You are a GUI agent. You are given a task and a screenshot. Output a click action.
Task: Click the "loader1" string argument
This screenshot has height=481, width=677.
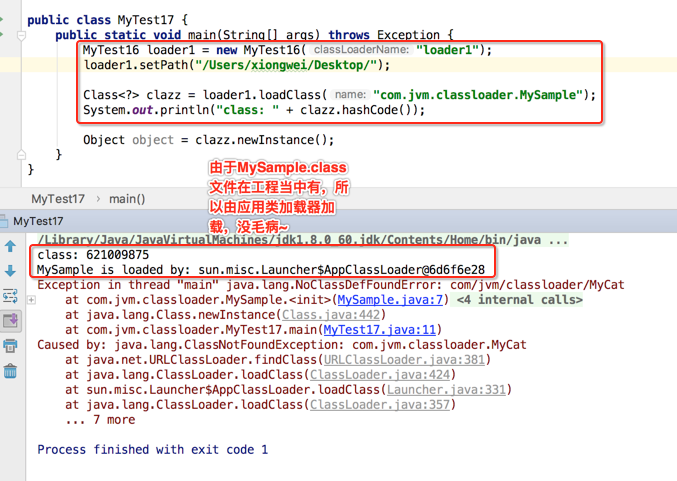click(448, 50)
